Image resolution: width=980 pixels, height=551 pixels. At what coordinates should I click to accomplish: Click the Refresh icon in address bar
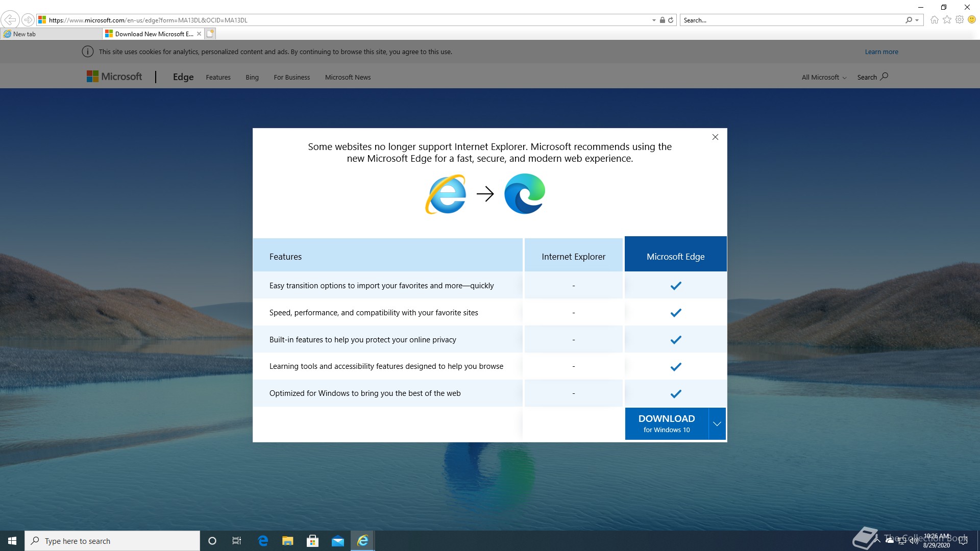671,20
